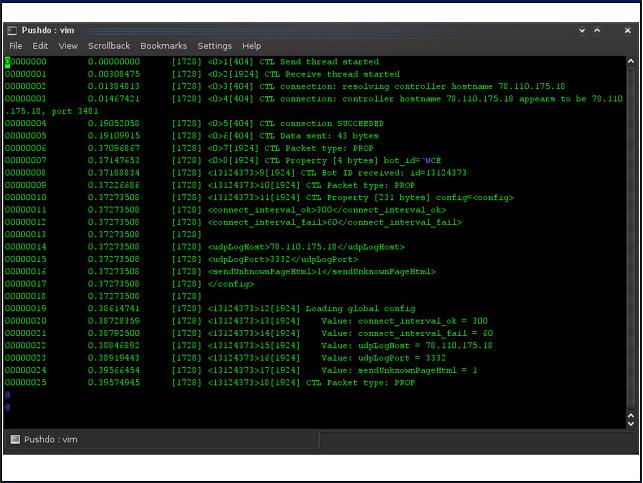
Task: Click the Konsole window icon in title bar
Action: click(x=14, y=30)
